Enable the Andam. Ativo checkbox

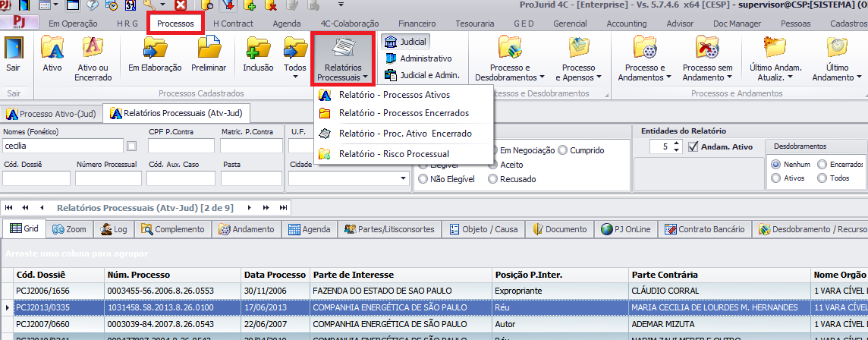[693, 146]
